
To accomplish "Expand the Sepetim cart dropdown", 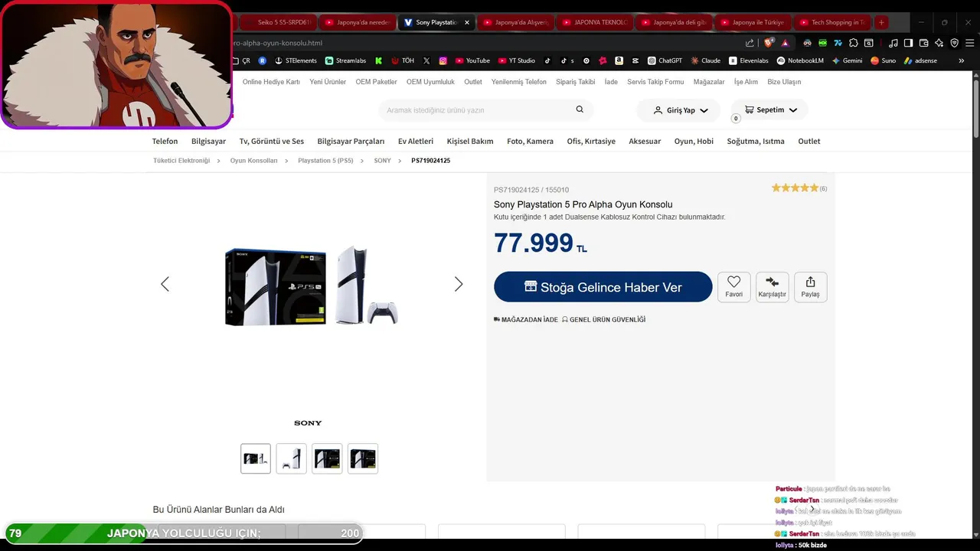I will click(x=769, y=109).
